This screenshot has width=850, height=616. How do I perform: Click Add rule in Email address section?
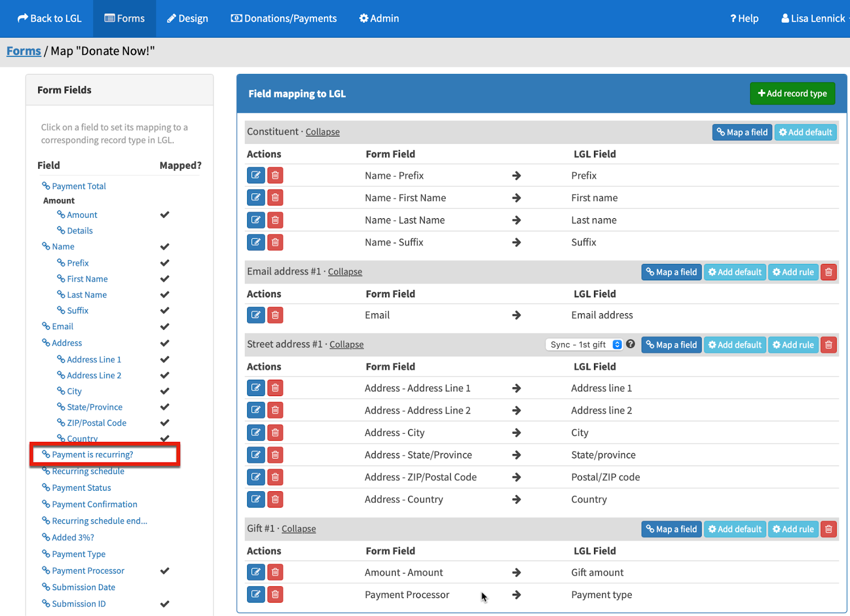(793, 272)
